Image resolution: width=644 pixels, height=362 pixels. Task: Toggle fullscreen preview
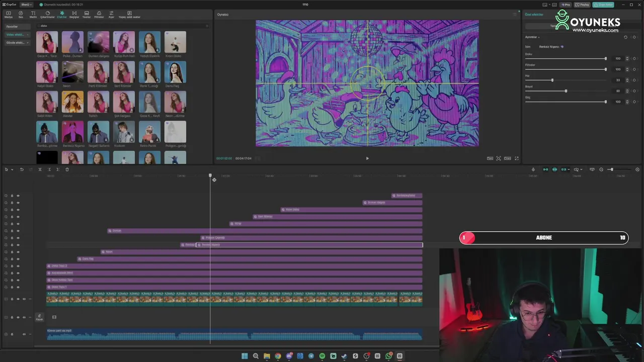[x=516, y=158]
